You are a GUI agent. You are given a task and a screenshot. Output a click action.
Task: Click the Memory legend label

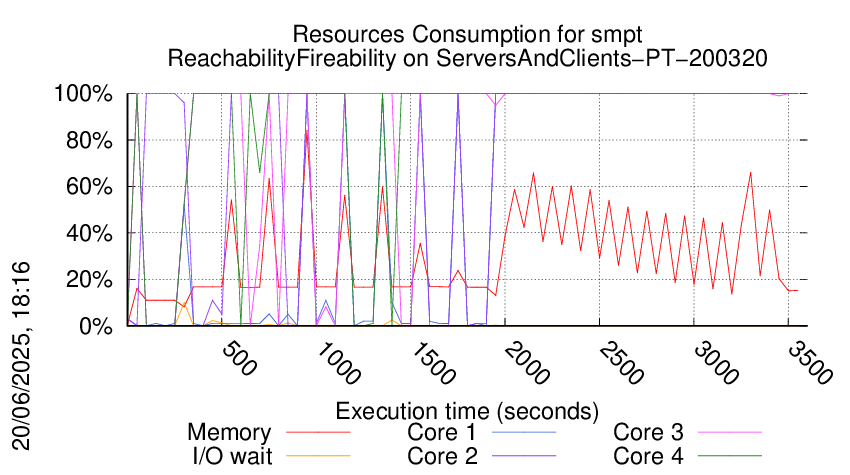click(229, 433)
